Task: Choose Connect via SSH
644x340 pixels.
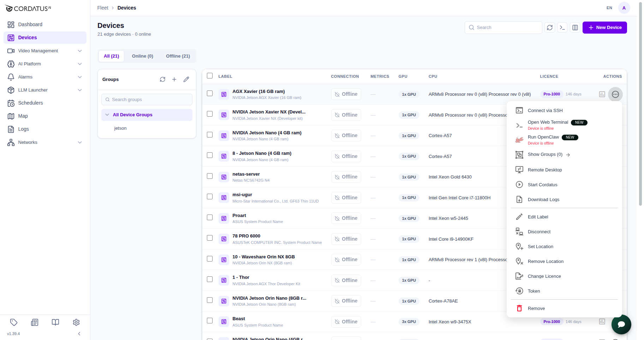Action: click(564, 111)
